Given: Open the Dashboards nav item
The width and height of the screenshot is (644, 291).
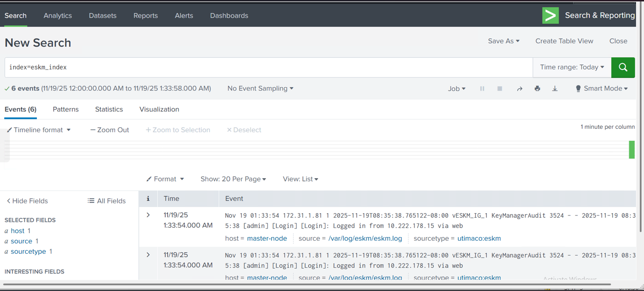Looking at the screenshot, I should point(229,15).
